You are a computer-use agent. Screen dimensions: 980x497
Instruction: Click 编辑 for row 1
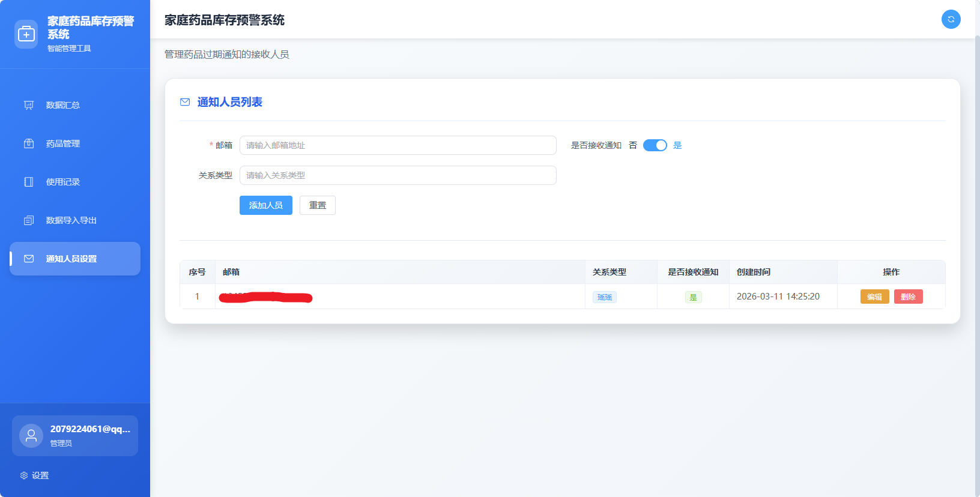click(x=874, y=297)
